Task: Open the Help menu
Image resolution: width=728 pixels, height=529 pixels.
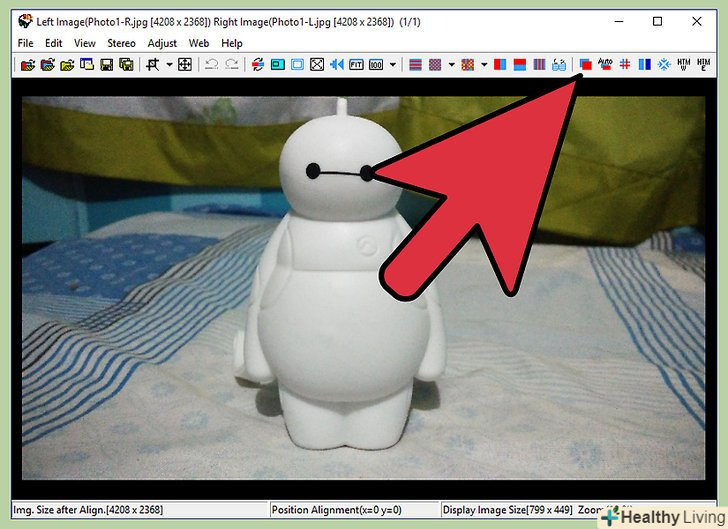Action: [232, 43]
